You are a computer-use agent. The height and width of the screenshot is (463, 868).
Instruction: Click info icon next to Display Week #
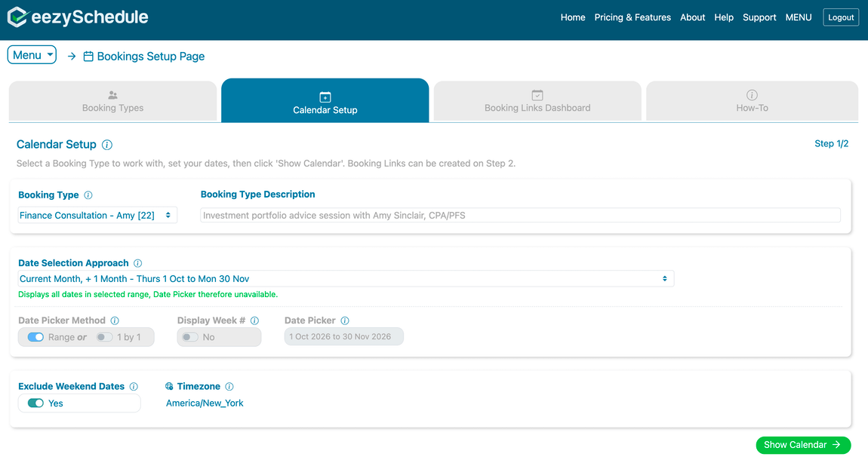pos(254,320)
